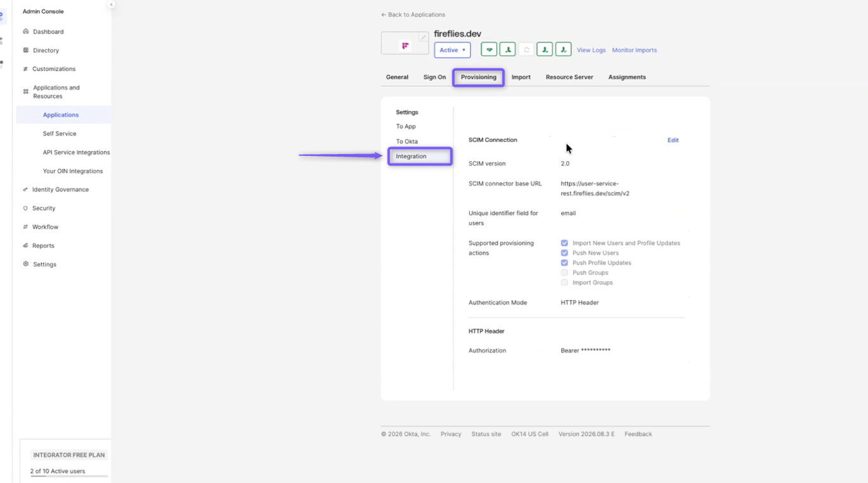Switch to the General tab
The width and height of the screenshot is (868, 483).
tap(397, 77)
